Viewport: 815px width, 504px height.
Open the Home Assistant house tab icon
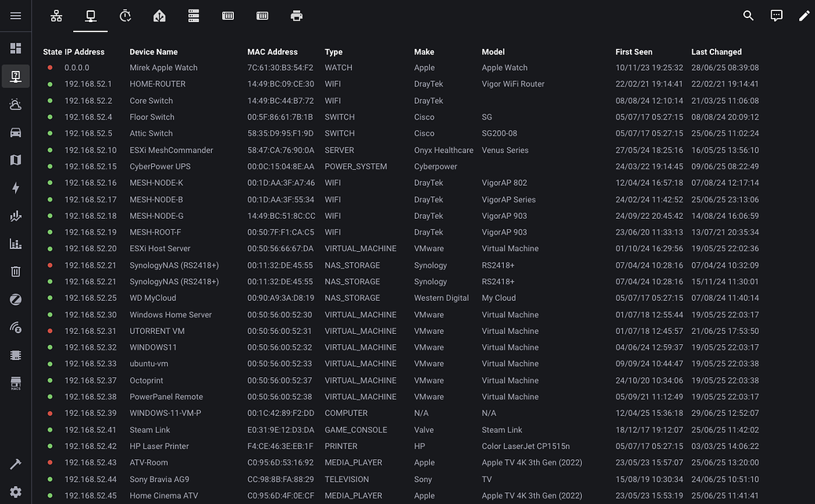click(159, 16)
